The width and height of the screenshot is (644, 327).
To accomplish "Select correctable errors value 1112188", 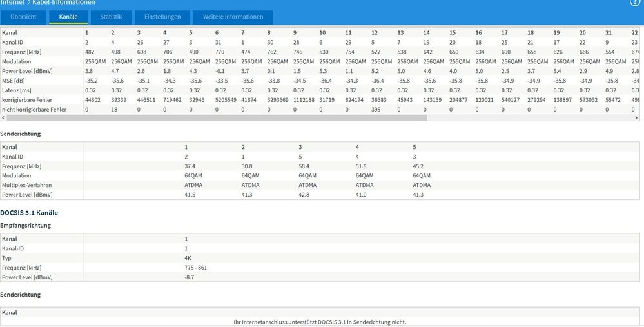I will 304,100.
